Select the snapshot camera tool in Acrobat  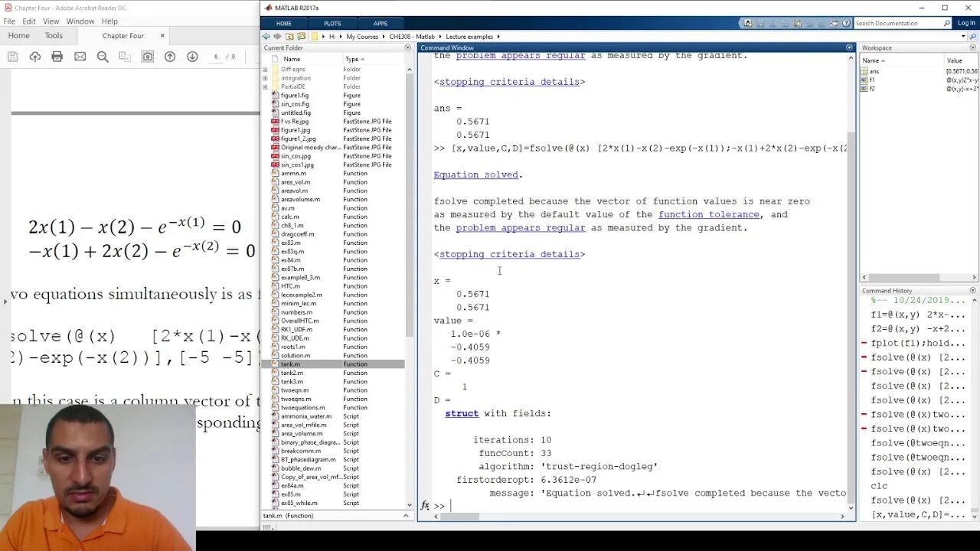(147, 57)
